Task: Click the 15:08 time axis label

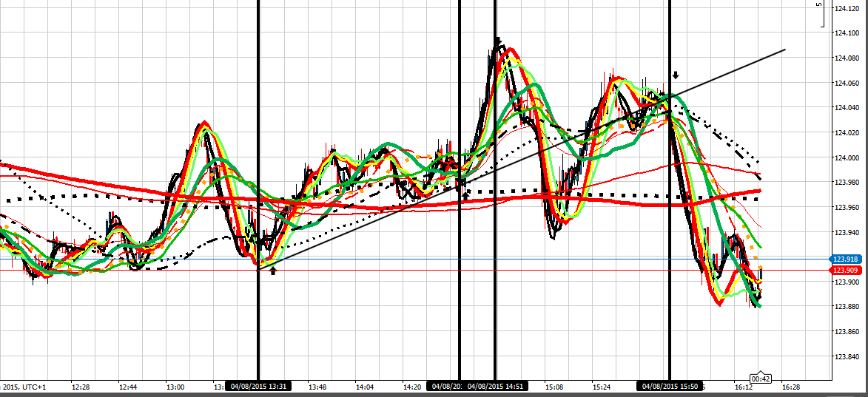Action: 554,387
